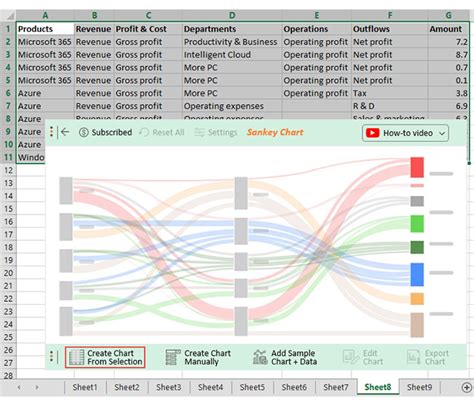
Task: Click the Products header cell
Action: coord(45,29)
